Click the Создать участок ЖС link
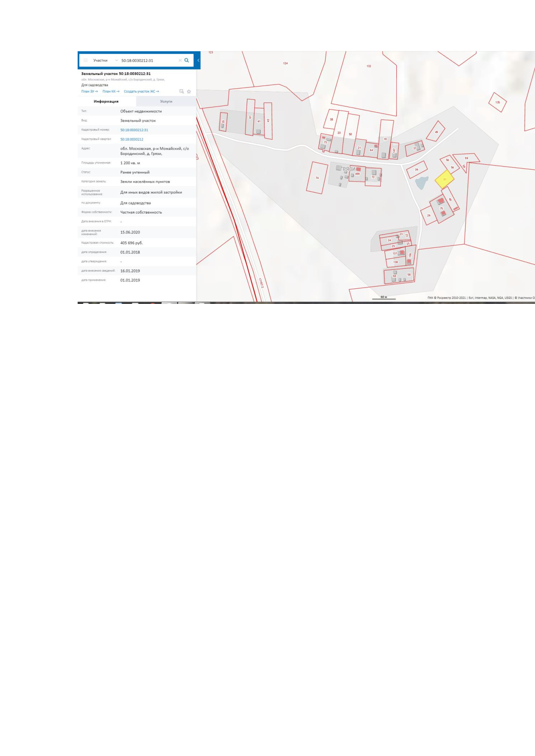The width and height of the screenshot is (535, 756). point(141,91)
